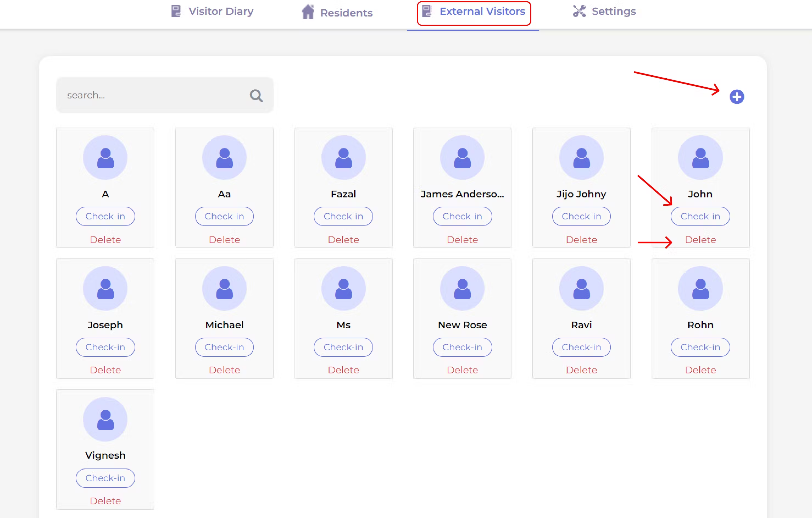Check in James Anderson

click(x=462, y=216)
